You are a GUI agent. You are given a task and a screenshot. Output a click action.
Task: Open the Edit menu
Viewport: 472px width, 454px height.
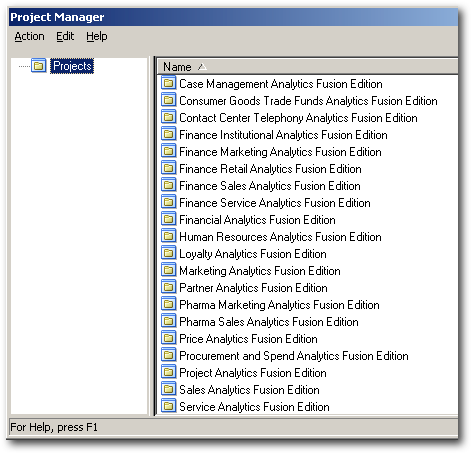click(x=65, y=36)
